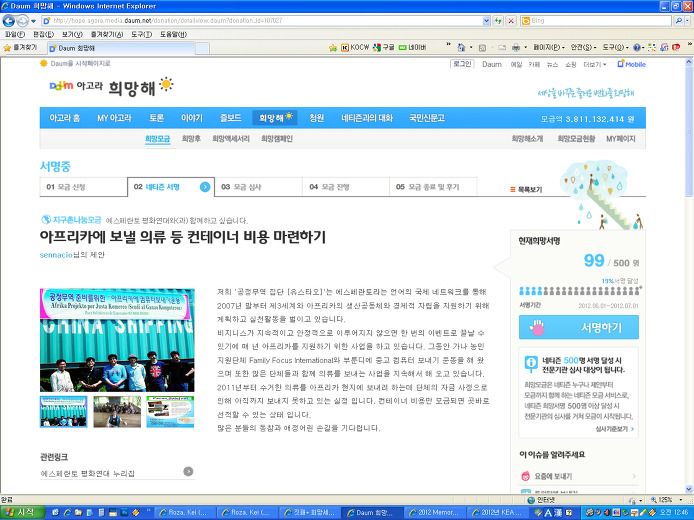The image size is (694, 520).
Task: Open the 도구(T) menu in menu bar
Action: click(141, 34)
